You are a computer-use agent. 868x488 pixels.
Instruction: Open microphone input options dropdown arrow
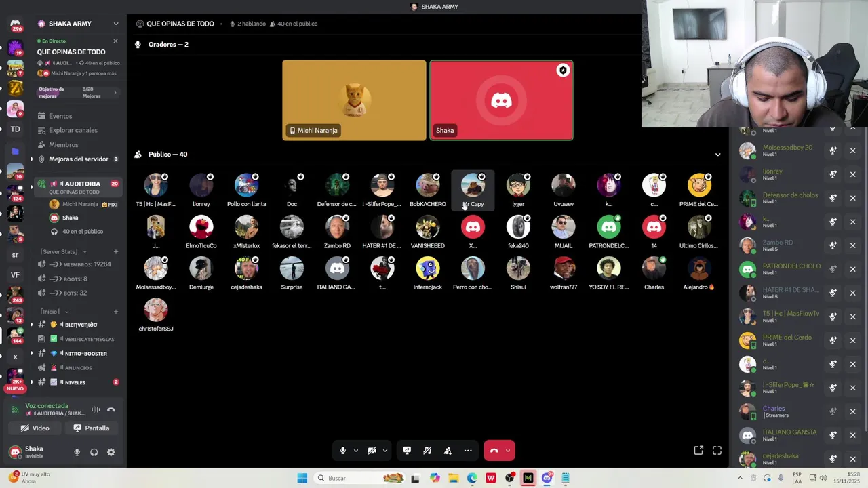point(355,451)
